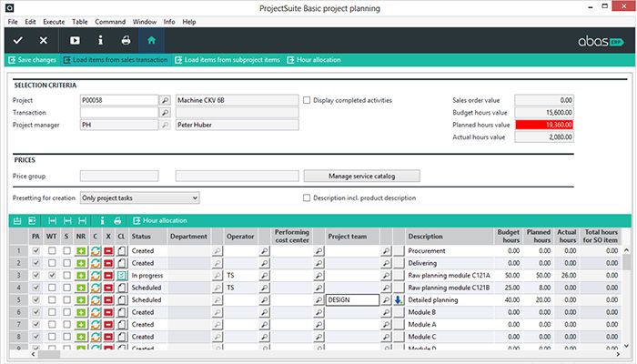Click the green add-row icon in row 1
The height and width of the screenshot is (364, 637).
(x=81, y=250)
